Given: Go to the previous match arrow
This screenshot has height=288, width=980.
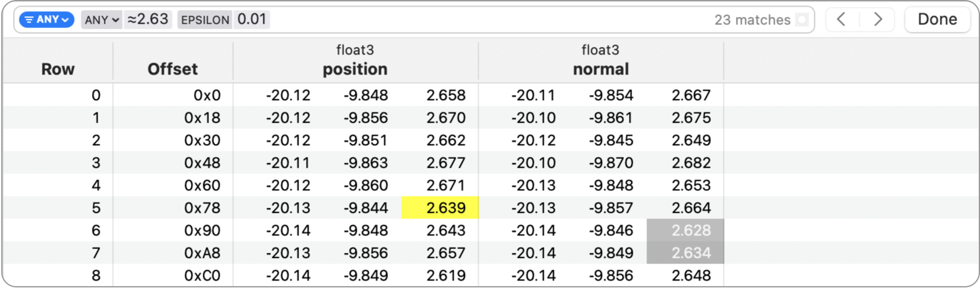Looking at the screenshot, I should coord(842,19).
